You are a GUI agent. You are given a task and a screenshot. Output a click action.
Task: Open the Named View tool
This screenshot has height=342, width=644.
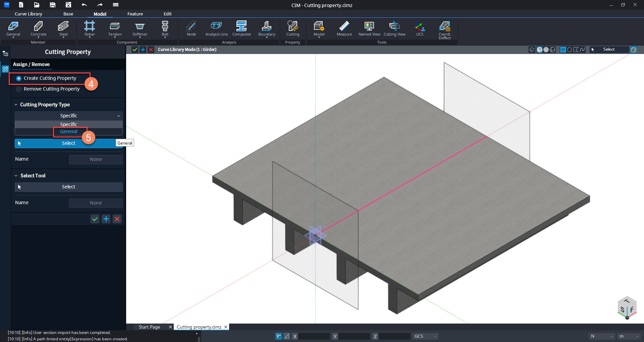click(369, 29)
